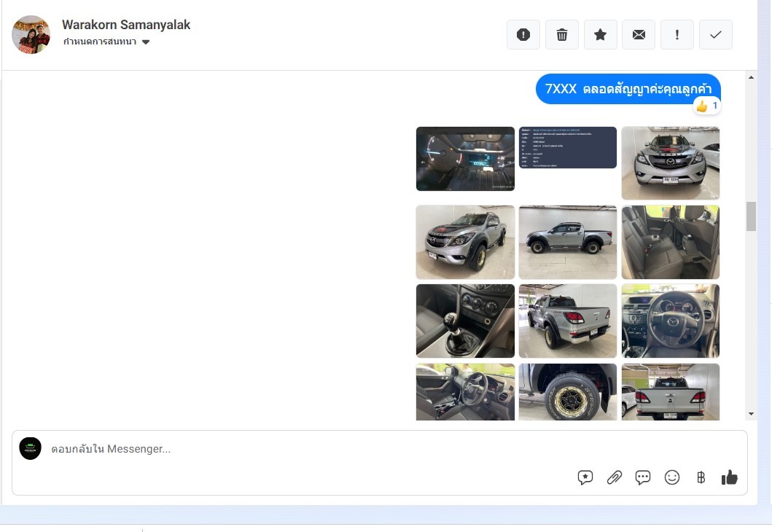Open Warakorn Samanyalak profile name

pos(126,25)
